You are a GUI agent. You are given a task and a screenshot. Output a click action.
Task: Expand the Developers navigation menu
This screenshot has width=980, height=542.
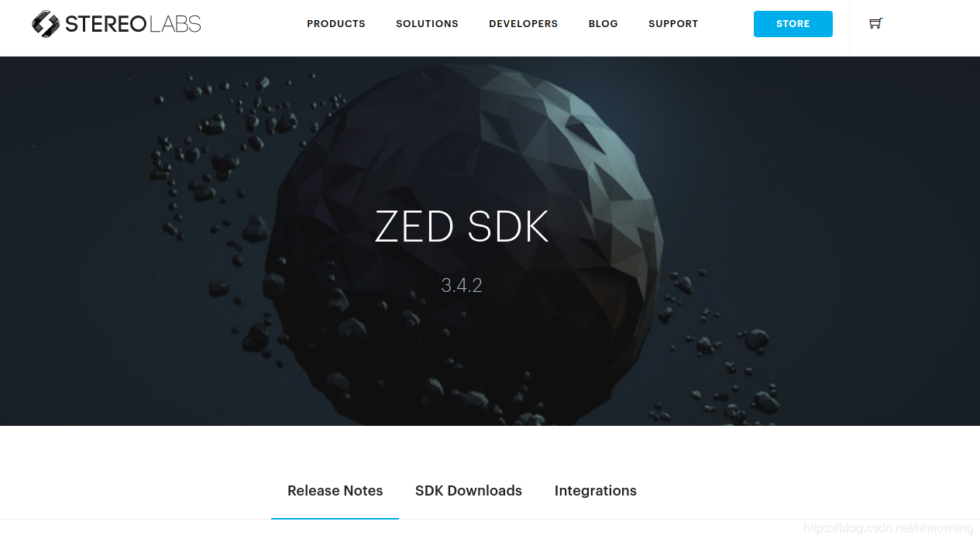coord(524,24)
